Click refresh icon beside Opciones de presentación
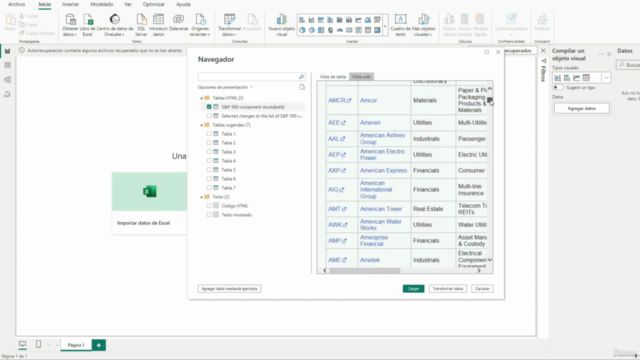This screenshot has width=640, height=360. pyautogui.click(x=302, y=87)
